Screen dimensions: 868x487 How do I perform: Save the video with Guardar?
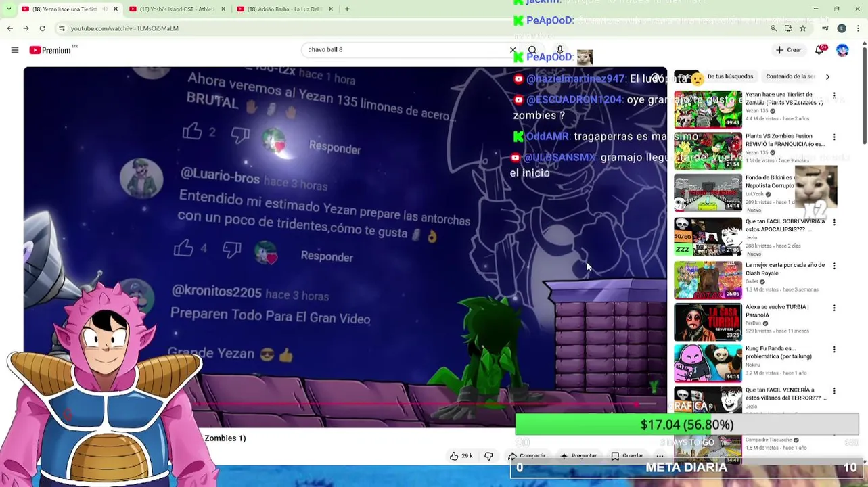(627, 456)
